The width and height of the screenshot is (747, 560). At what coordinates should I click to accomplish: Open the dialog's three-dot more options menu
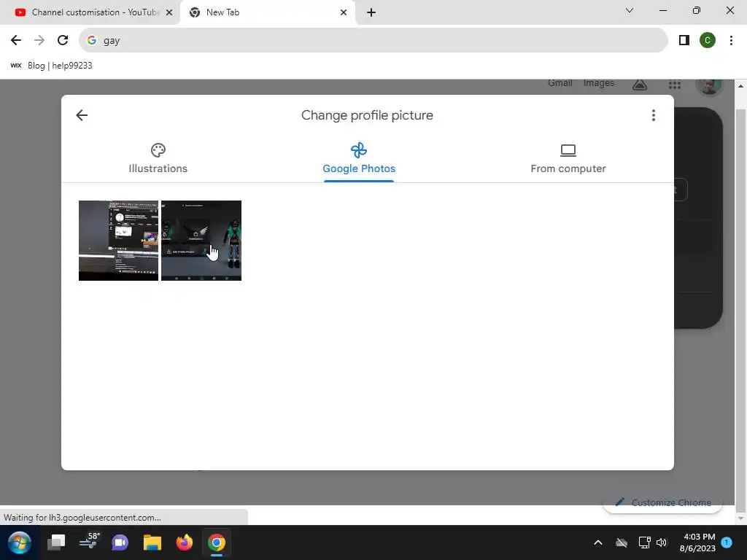(x=653, y=115)
